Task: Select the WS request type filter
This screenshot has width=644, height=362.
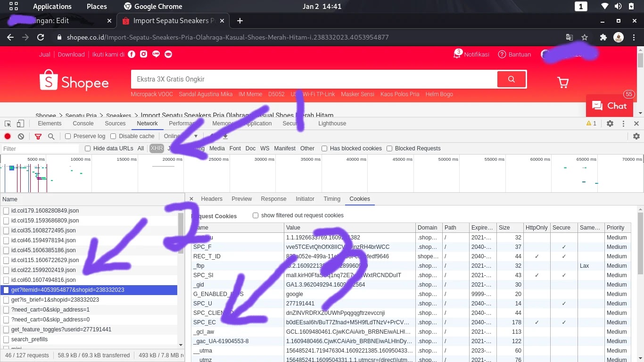Action: [x=265, y=148]
